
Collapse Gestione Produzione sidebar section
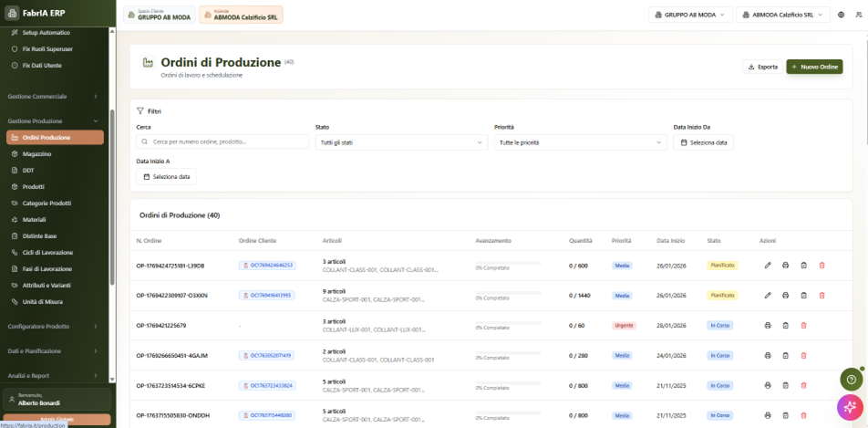click(x=53, y=120)
